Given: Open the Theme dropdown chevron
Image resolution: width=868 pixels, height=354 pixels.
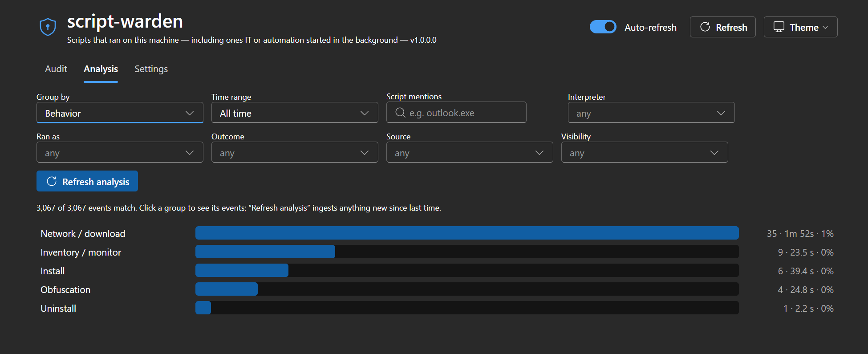Looking at the screenshot, I should 825,27.
